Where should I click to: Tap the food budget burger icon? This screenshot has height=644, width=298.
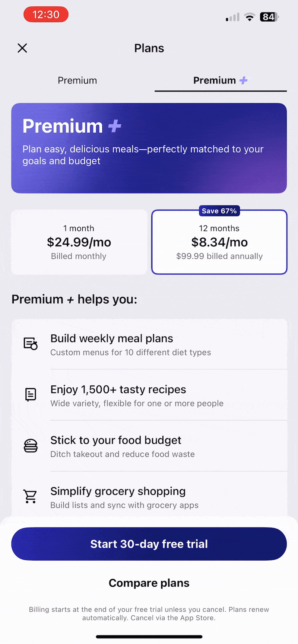31,446
